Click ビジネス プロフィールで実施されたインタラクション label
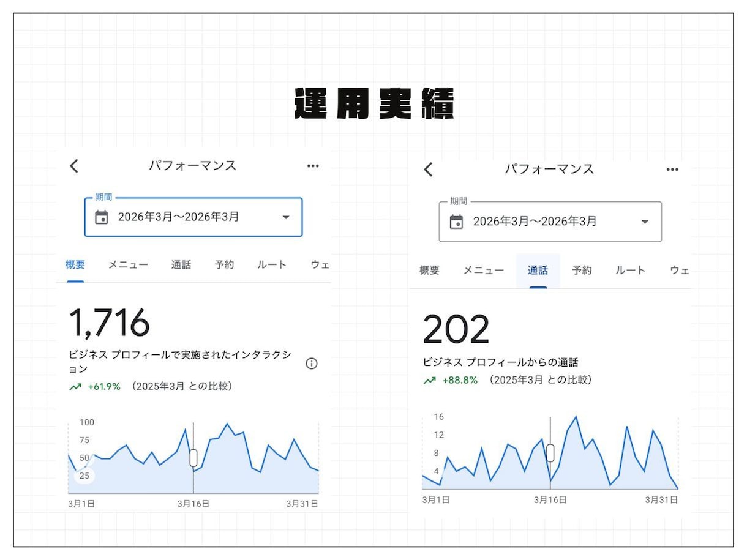 click(x=180, y=362)
